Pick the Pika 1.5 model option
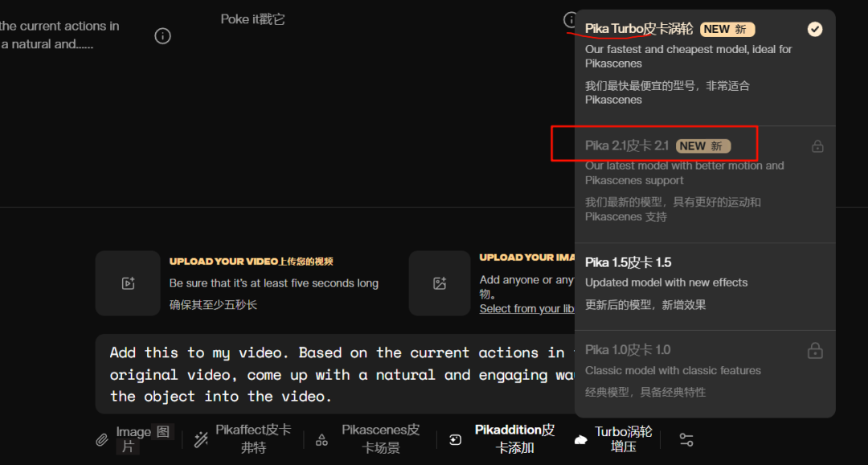 tap(705, 286)
